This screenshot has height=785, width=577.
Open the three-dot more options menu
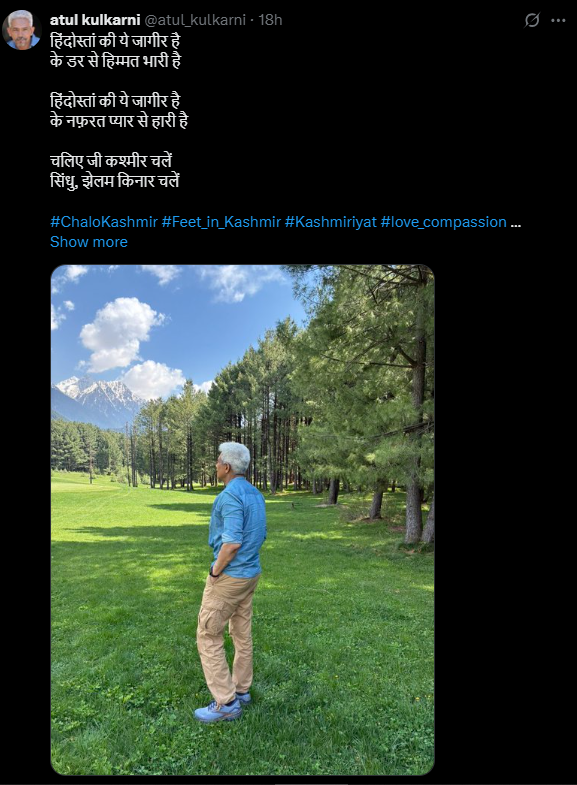tap(558, 21)
